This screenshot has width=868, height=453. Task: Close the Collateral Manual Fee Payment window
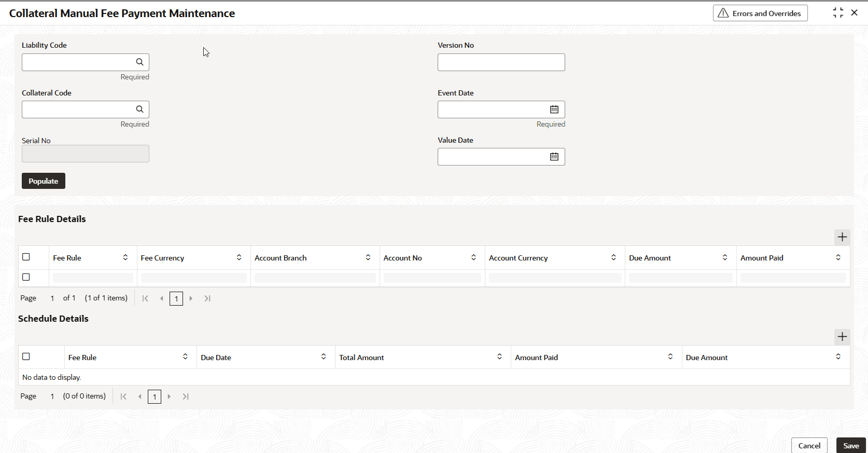[855, 13]
